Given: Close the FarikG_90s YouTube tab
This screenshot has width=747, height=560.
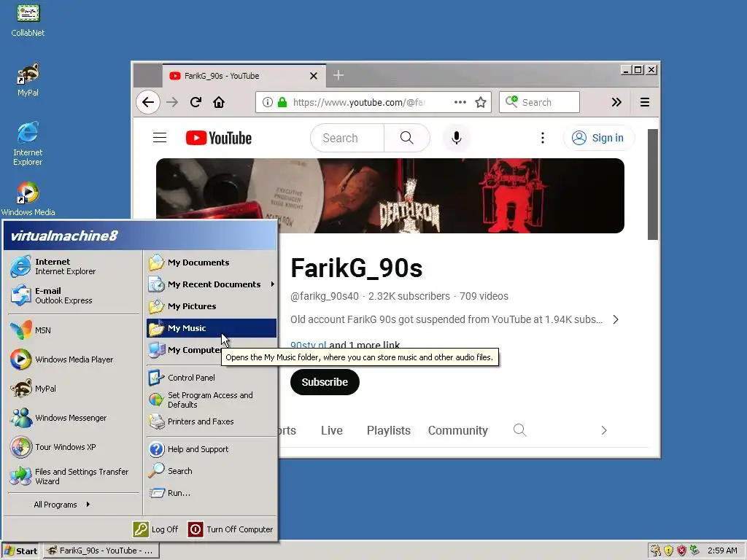Looking at the screenshot, I should [314, 76].
